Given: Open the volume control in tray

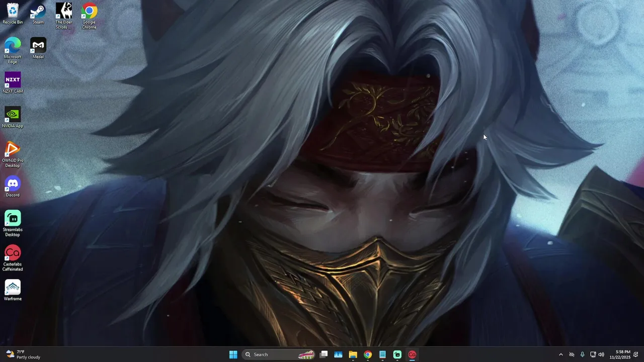Looking at the screenshot, I should tap(601, 354).
